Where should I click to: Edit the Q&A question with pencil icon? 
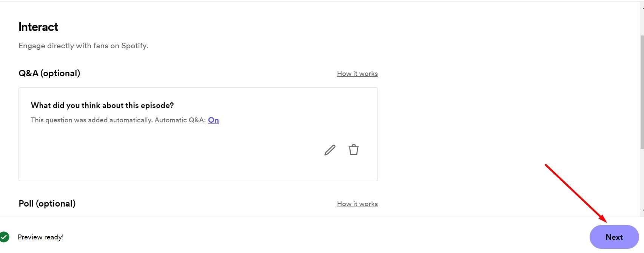coord(330,150)
